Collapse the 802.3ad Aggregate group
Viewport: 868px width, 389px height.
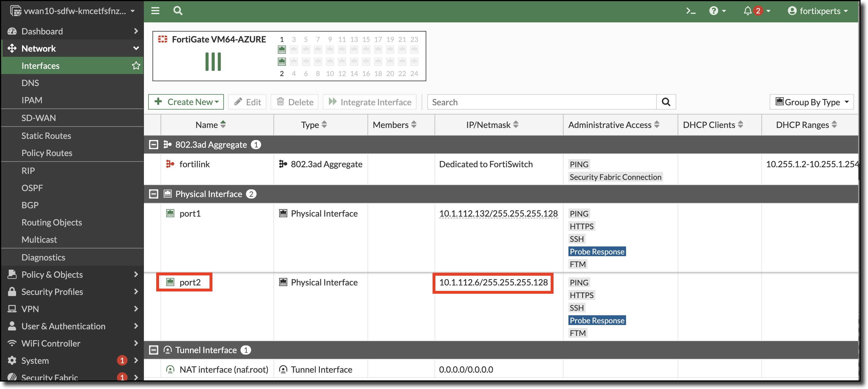(154, 145)
